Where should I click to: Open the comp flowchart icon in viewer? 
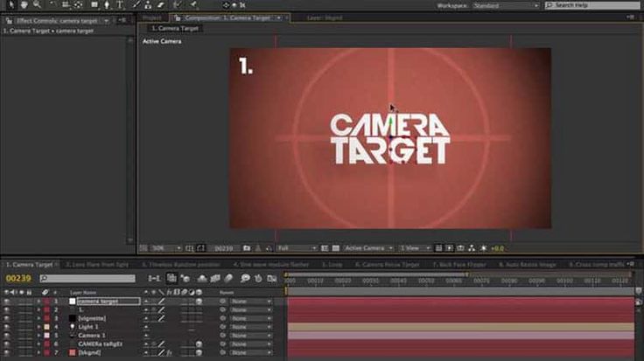click(472, 248)
